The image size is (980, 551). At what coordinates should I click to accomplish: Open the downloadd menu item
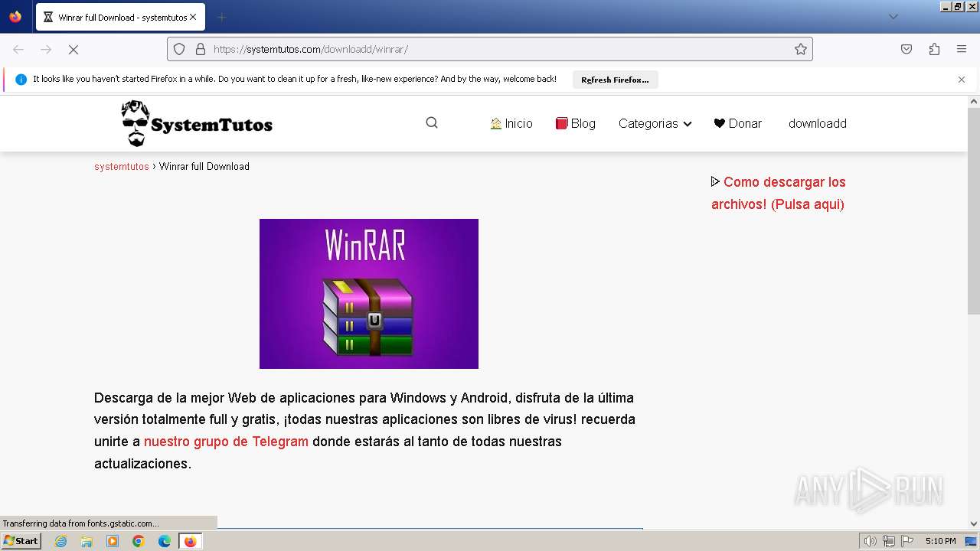[818, 123]
